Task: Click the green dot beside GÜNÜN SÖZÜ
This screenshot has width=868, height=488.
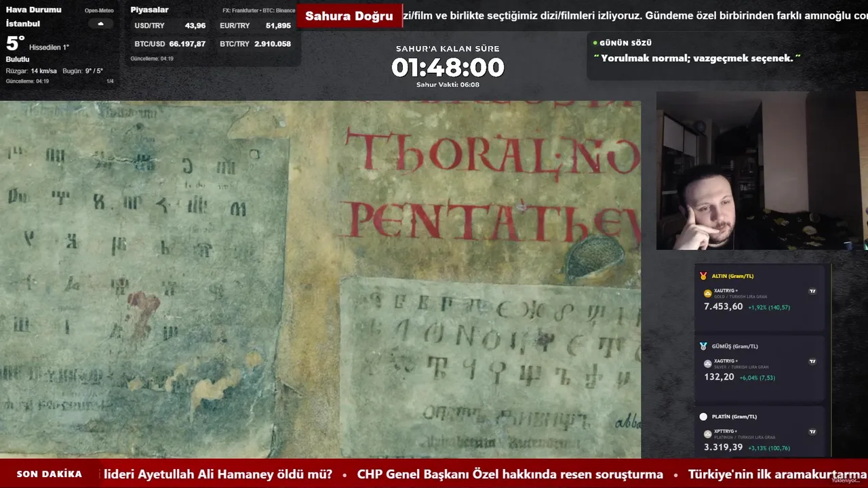Action: (x=595, y=43)
